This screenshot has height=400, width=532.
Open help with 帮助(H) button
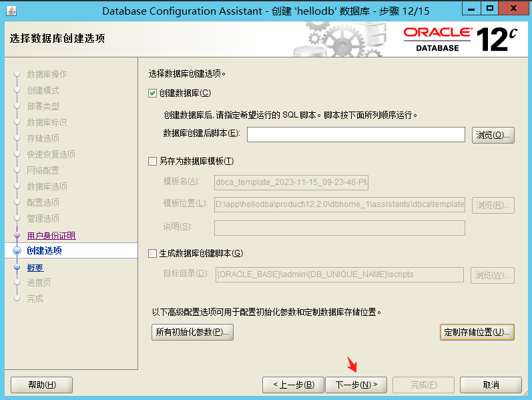tap(42, 385)
